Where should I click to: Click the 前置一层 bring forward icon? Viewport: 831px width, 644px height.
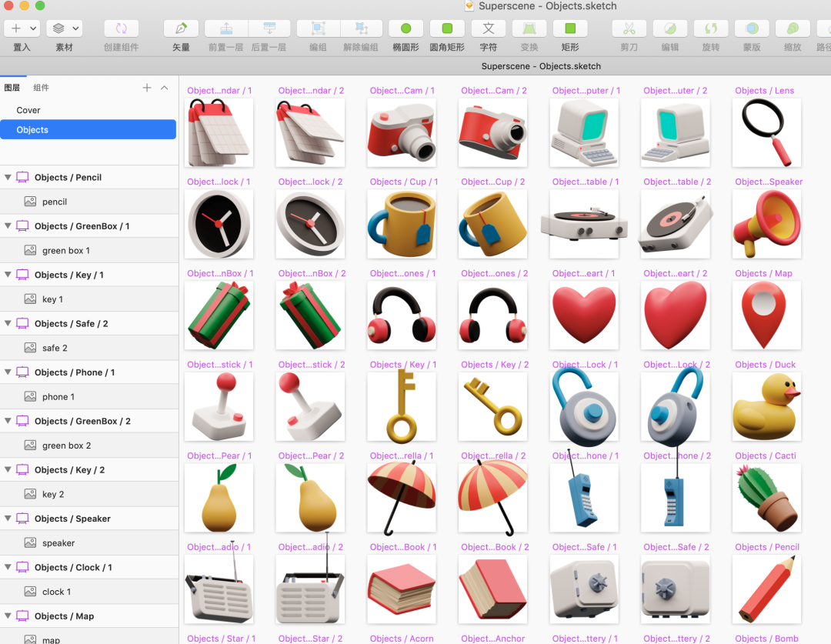(x=226, y=28)
